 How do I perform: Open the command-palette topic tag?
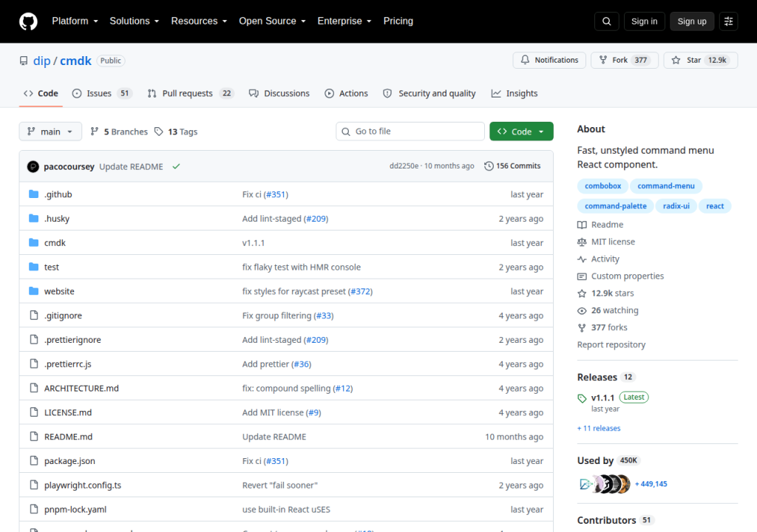click(616, 206)
